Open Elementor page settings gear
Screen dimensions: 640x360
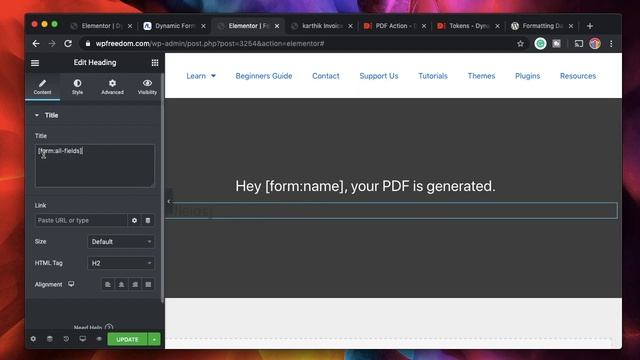33,339
